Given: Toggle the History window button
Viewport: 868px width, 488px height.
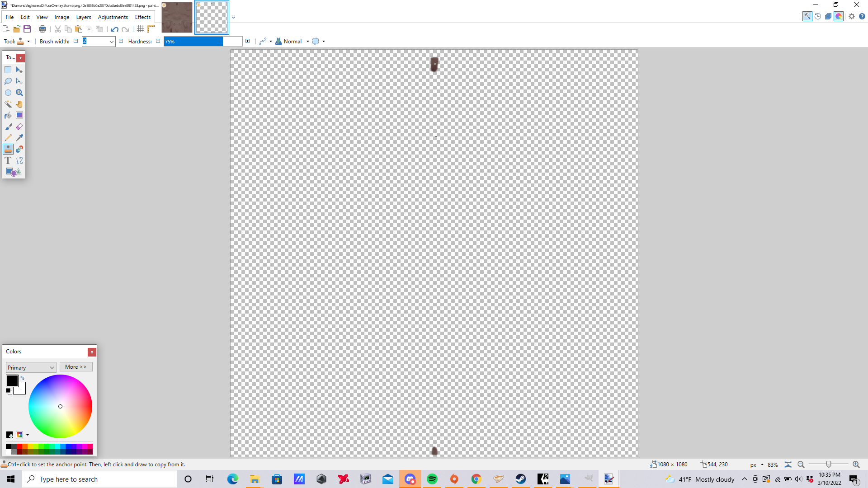Looking at the screenshot, I should 818,16.
